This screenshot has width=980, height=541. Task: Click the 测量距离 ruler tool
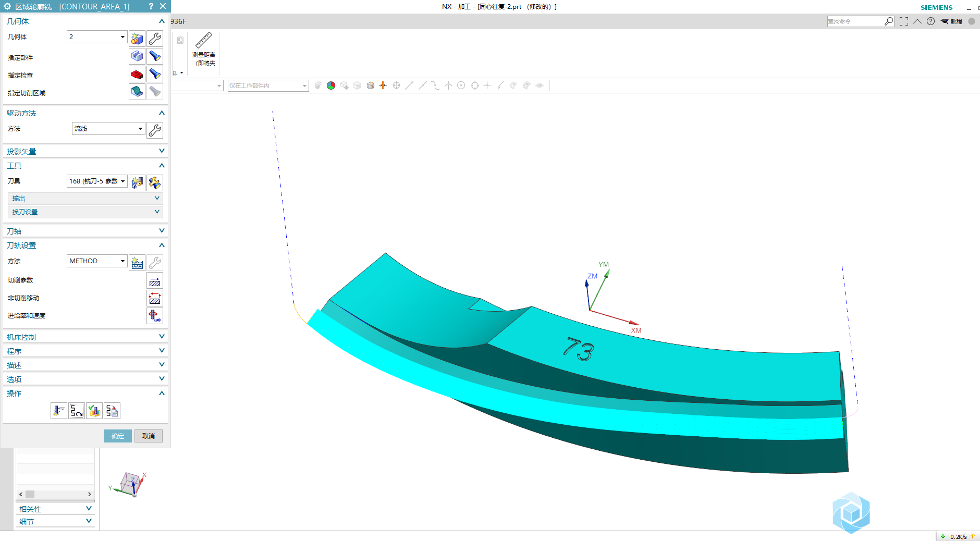point(204,49)
